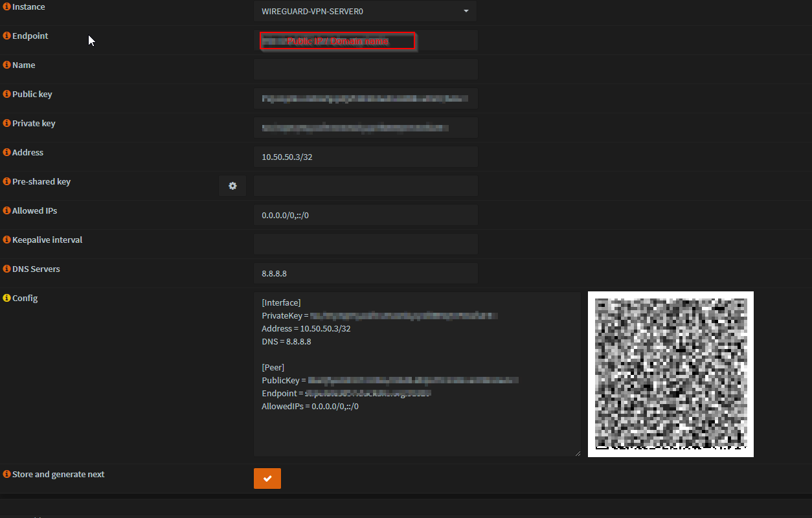Screen dimensions: 812x518
Task: Click the info icon next to Private key
Action: coord(7,124)
